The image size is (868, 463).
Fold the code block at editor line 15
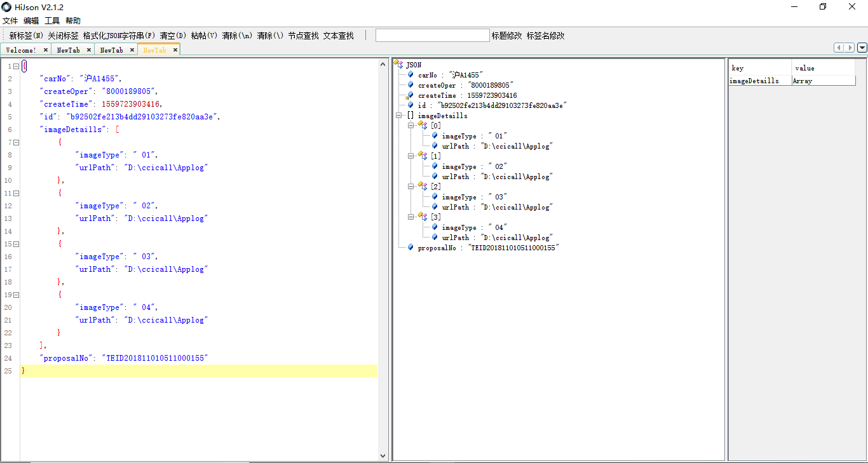16,244
